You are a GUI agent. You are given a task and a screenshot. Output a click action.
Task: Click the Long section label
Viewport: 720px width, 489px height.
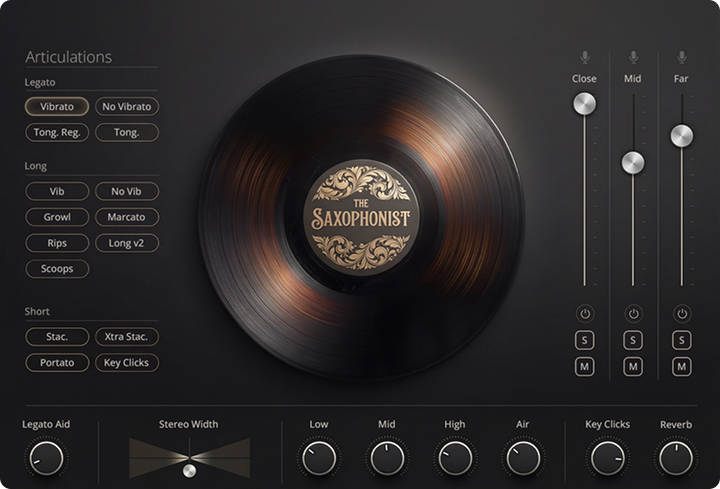point(36,166)
